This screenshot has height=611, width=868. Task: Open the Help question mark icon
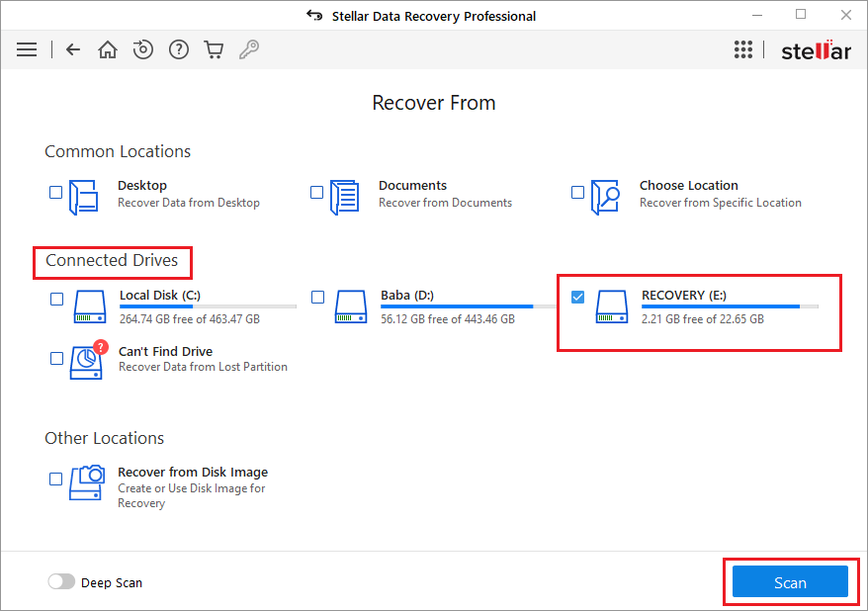point(179,49)
